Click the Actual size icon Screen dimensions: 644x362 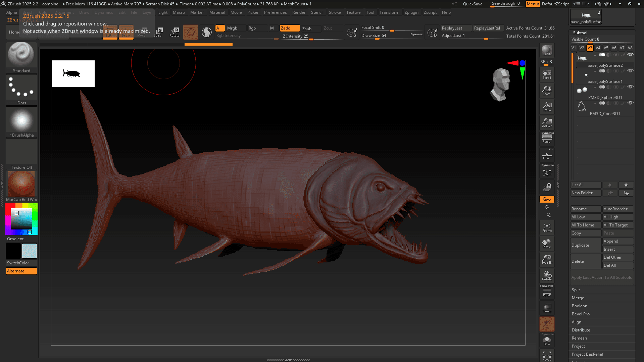pyautogui.click(x=547, y=107)
